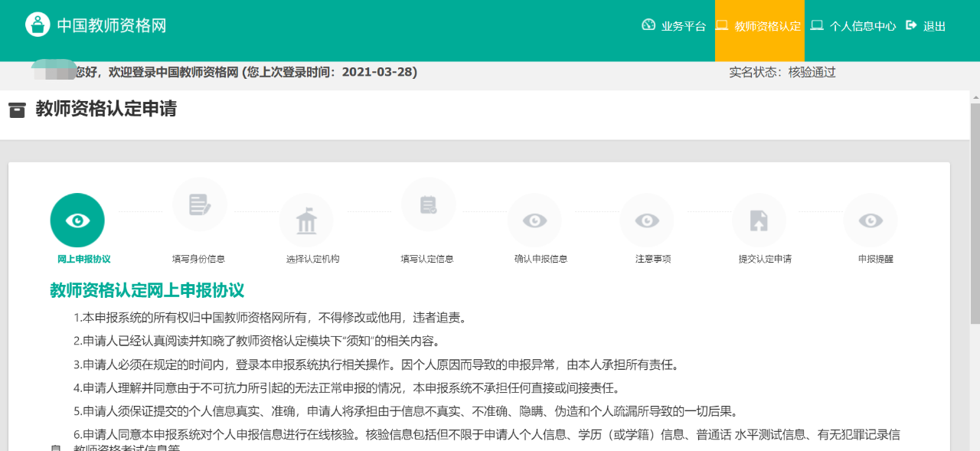The width and height of the screenshot is (980, 451).
Task: Click the 中国教师资格网 site title
Action: coord(112,26)
